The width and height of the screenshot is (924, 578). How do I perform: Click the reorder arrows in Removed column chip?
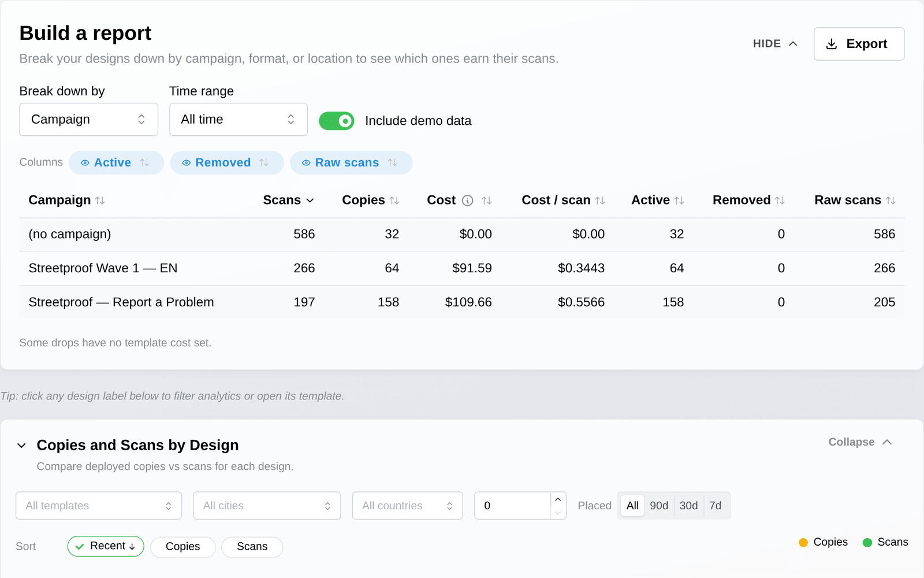(x=264, y=163)
